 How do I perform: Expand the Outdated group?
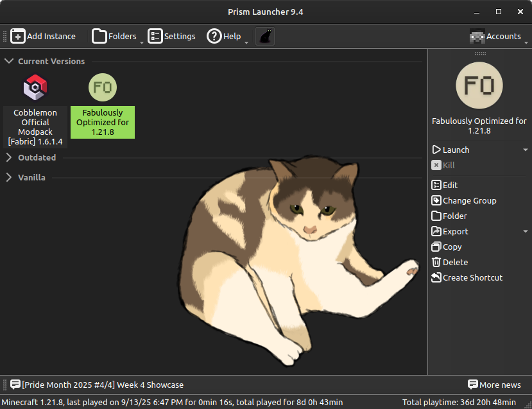(9, 158)
